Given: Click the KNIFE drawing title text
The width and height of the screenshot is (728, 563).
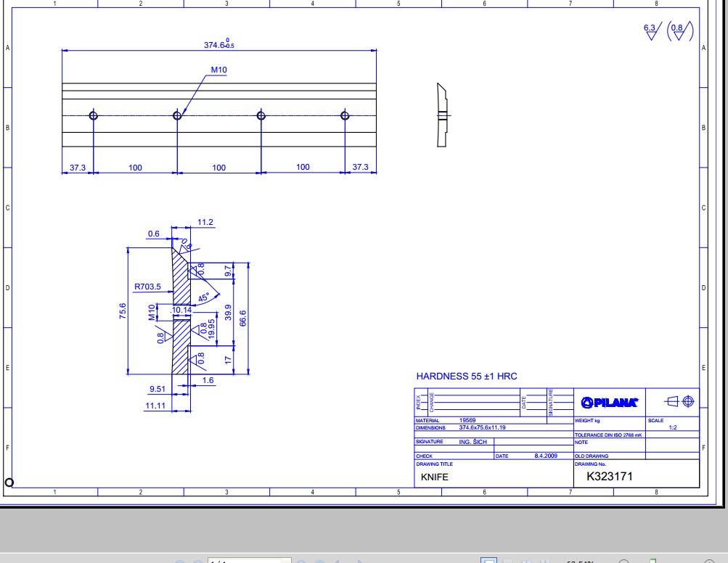Looking at the screenshot, I should click(x=435, y=477).
